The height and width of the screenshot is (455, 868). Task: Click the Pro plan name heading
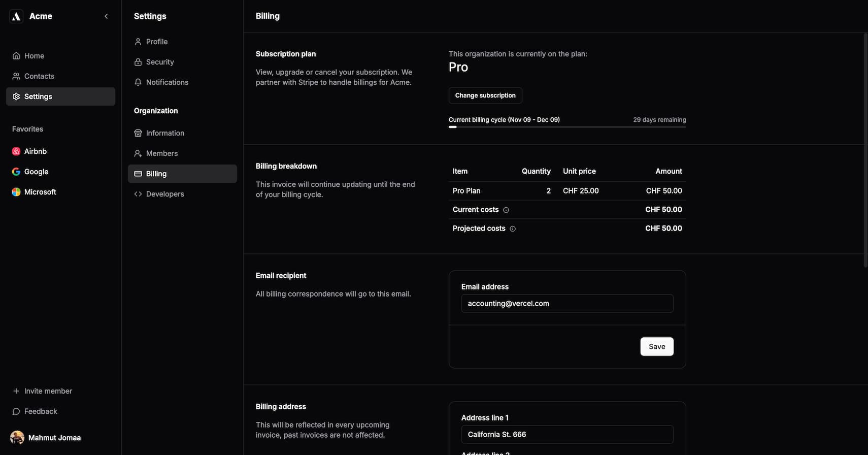[458, 67]
